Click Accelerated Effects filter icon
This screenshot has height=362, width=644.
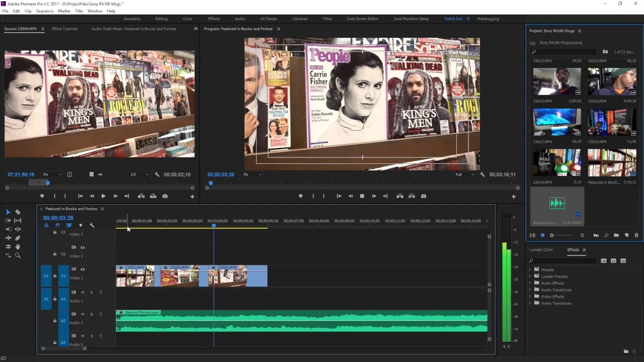(604, 260)
